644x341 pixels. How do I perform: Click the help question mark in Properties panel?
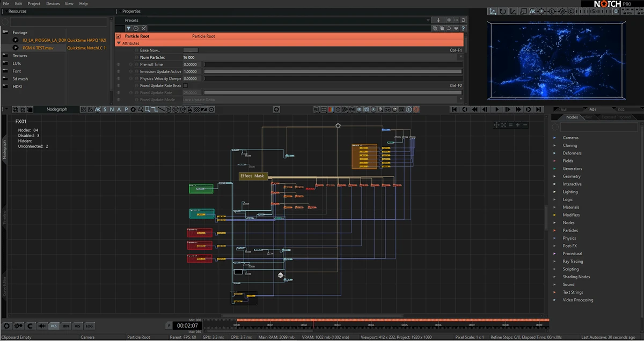tap(463, 28)
